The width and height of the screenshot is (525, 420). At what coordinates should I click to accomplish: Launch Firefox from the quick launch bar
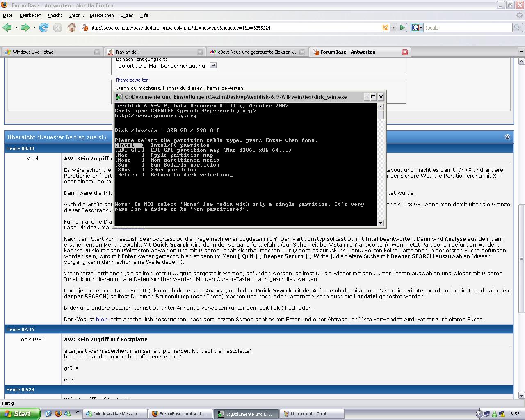tap(58, 414)
